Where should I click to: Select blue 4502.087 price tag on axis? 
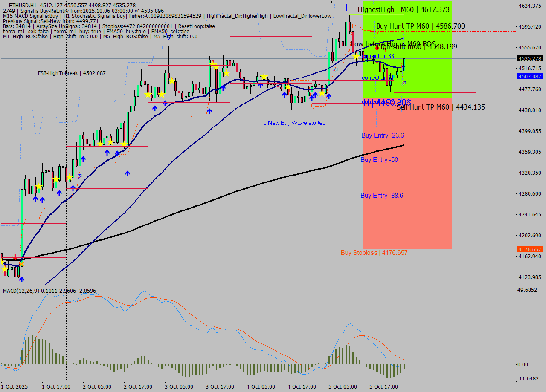529,76
